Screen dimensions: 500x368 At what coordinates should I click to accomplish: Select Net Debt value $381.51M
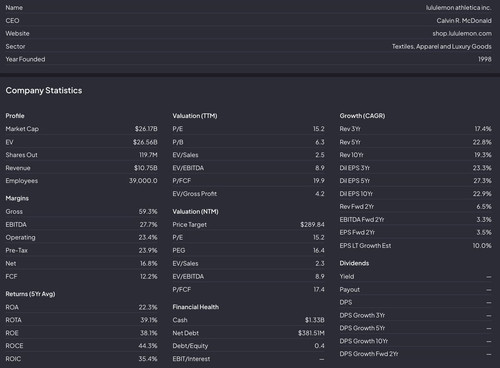pyautogui.click(x=311, y=333)
